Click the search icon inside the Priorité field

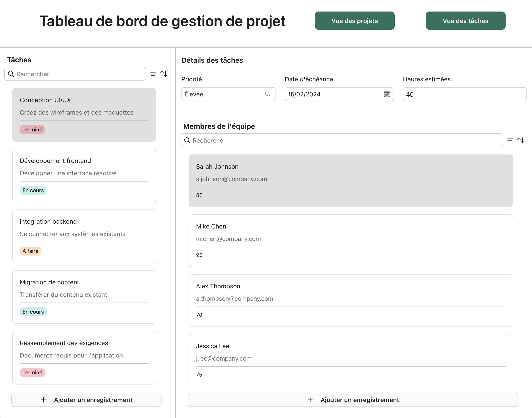(x=268, y=94)
